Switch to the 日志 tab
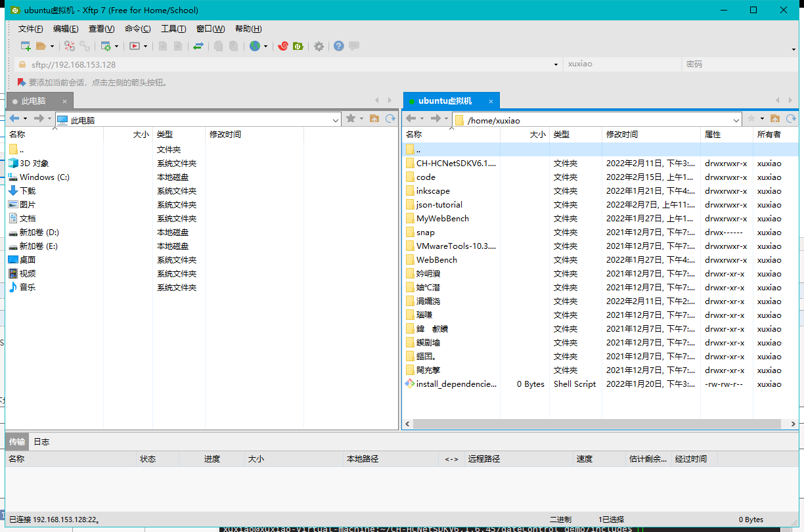This screenshot has height=532, width=804. point(41,441)
